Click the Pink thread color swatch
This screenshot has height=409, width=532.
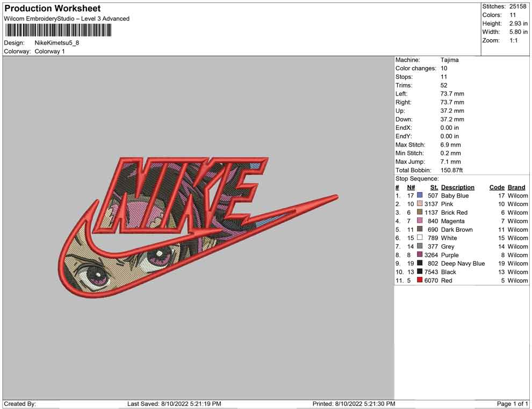pyautogui.click(x=420, y=203)
